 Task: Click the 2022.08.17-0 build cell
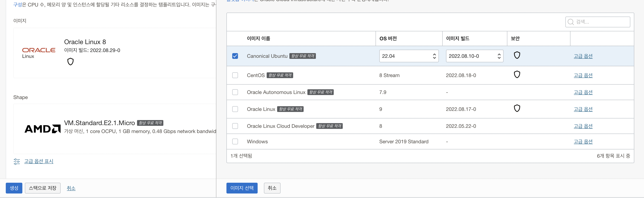[x=461, y=109]
